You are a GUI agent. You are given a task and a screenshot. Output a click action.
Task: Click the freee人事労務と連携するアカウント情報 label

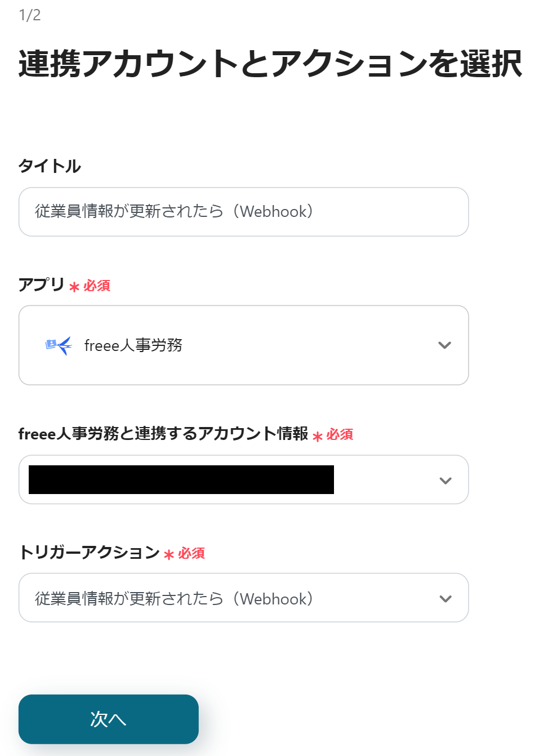(x=163, y=434)
